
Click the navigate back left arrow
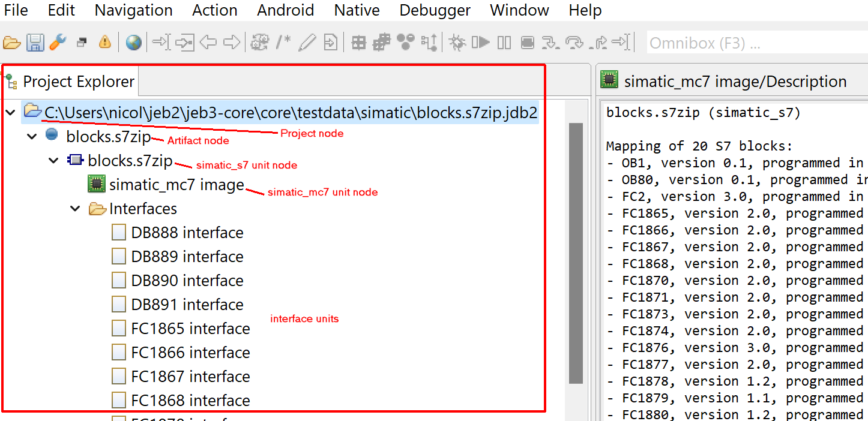pos(208,43)
